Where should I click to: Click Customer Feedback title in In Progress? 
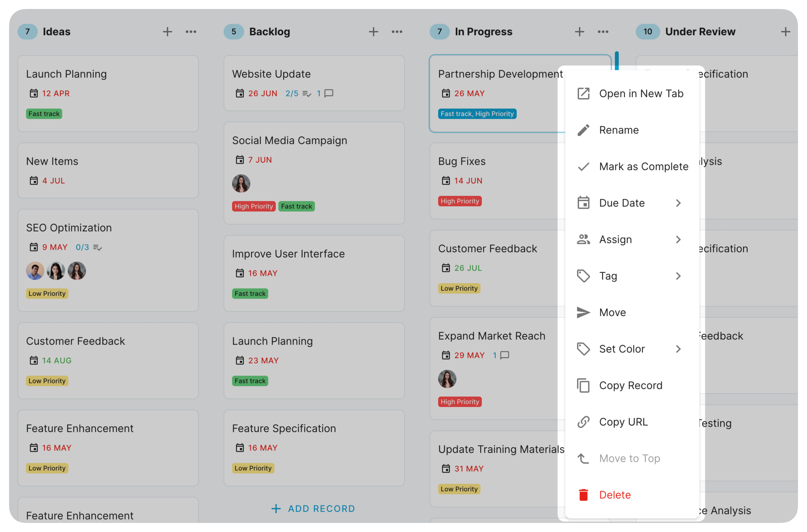(487, 249)
